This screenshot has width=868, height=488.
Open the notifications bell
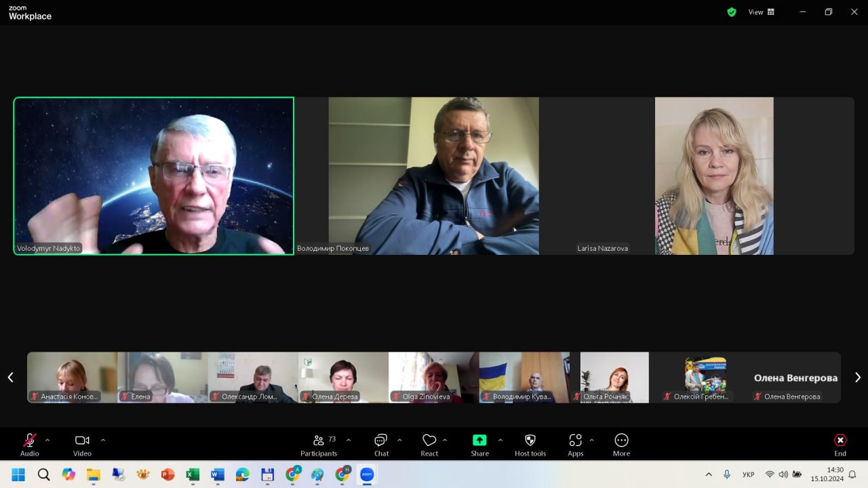tap(852, 474)
